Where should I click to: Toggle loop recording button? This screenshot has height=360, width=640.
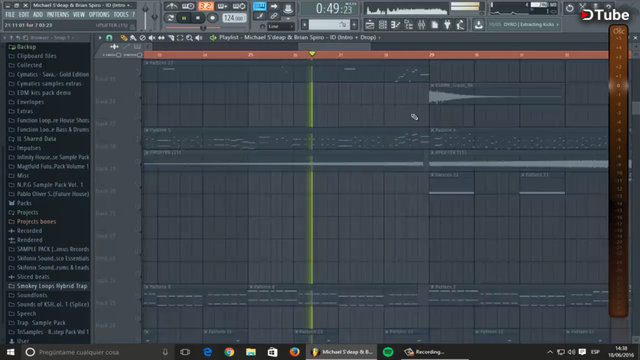pyautogui.click(x=239, y=6)
